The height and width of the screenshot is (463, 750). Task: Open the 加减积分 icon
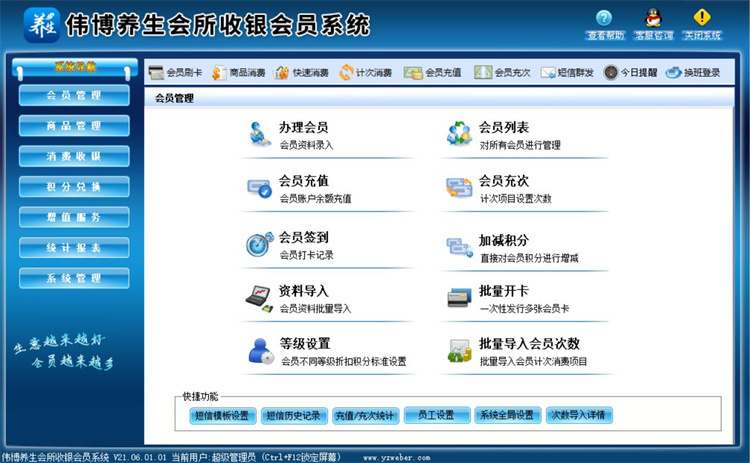(459, 245)
